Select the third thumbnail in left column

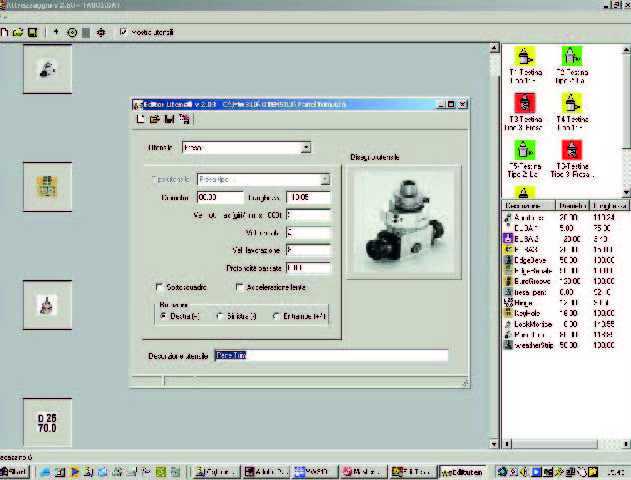tap(47, 305)
